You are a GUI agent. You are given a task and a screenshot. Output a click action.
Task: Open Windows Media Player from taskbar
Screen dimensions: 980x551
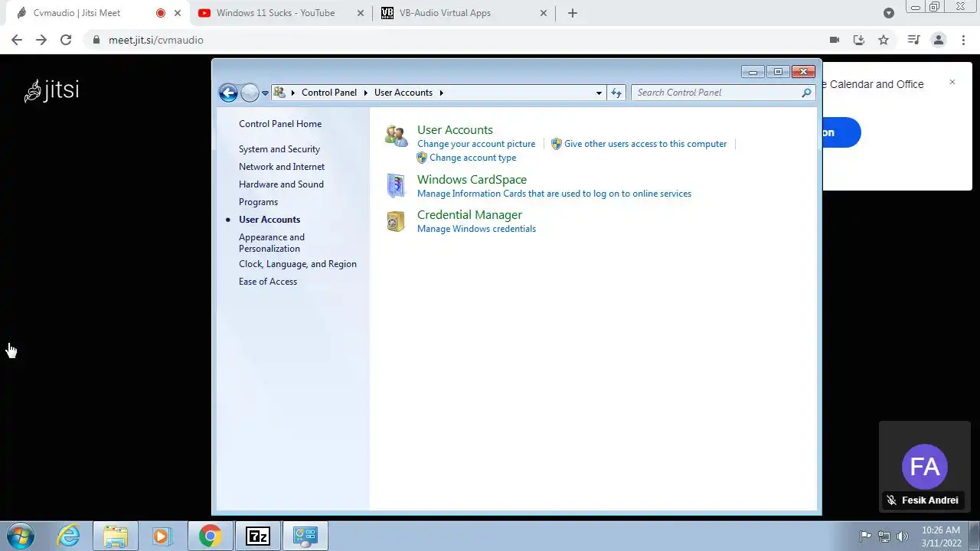(162, 536)
